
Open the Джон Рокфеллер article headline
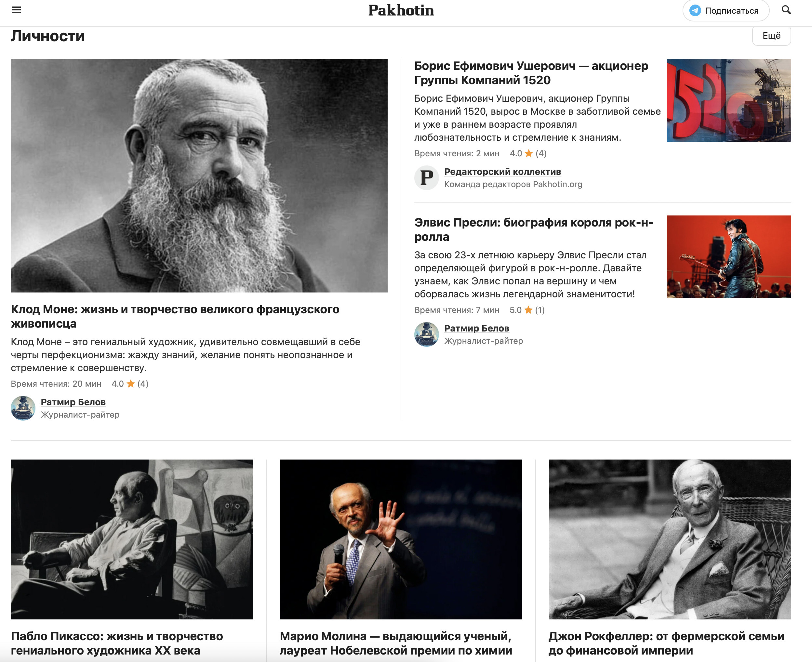666,643
